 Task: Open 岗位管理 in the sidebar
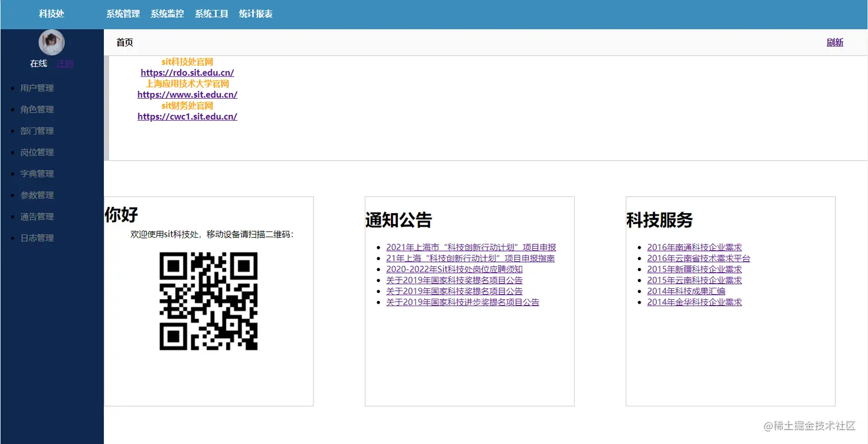(x=37, y=152)
